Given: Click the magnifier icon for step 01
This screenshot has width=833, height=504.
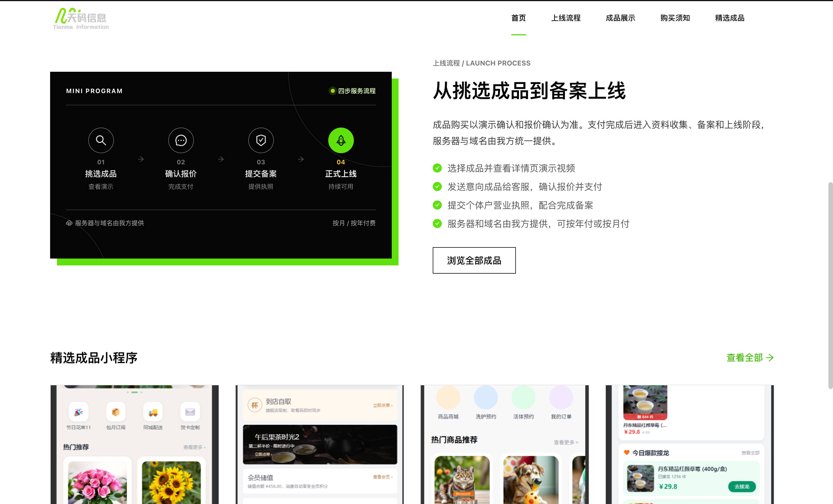Looking at the screenshot, I should [x=101, y=140].
